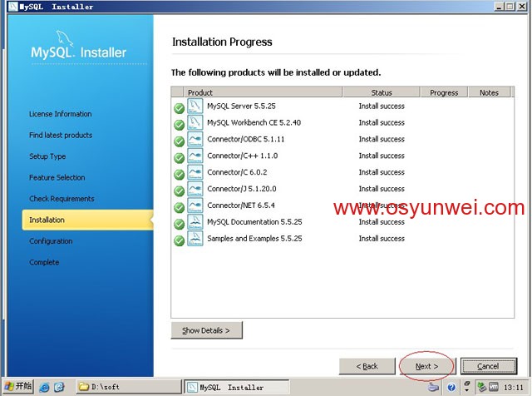Click Install success status for MySQL Server
The image size is (532, 396).
(382, 106)
